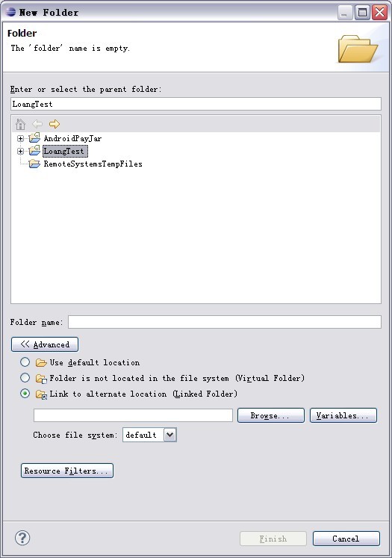The width and height of the screenshot is (392, 558).
Task: Click the AndroidPayJar project folder icon
Action: (34, 137)
